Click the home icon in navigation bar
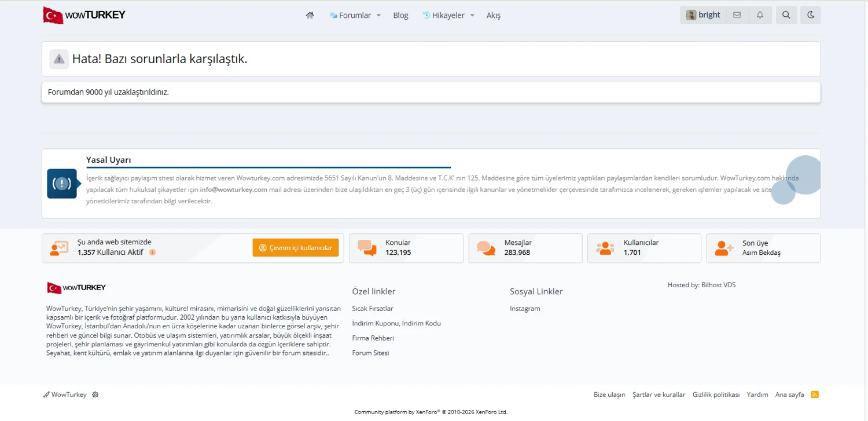This screenshot has width=868, height=421. click(x=310, y=16)
